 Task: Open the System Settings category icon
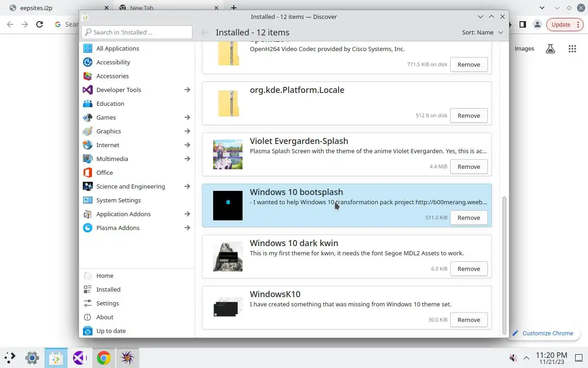88,200
